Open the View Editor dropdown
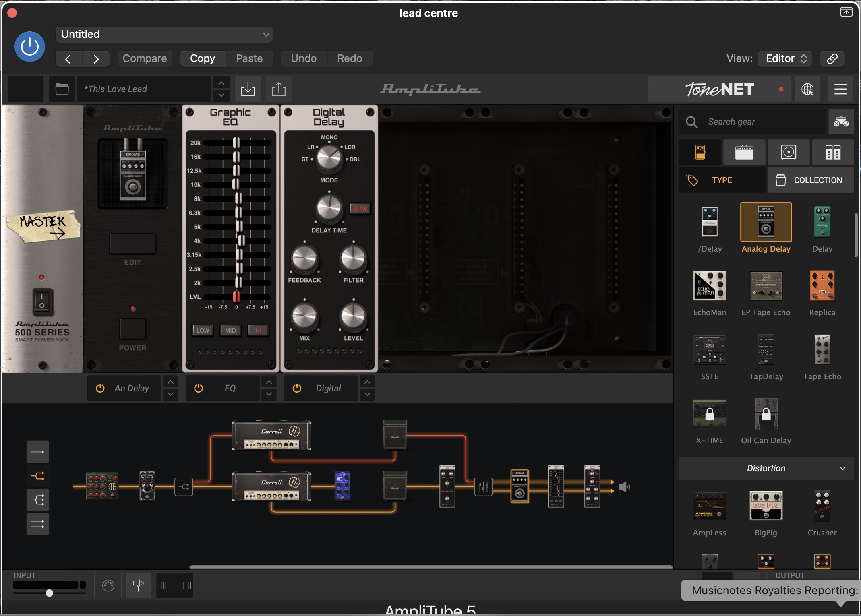Viewport: 861px width, 616px height. tap(785, 59)
